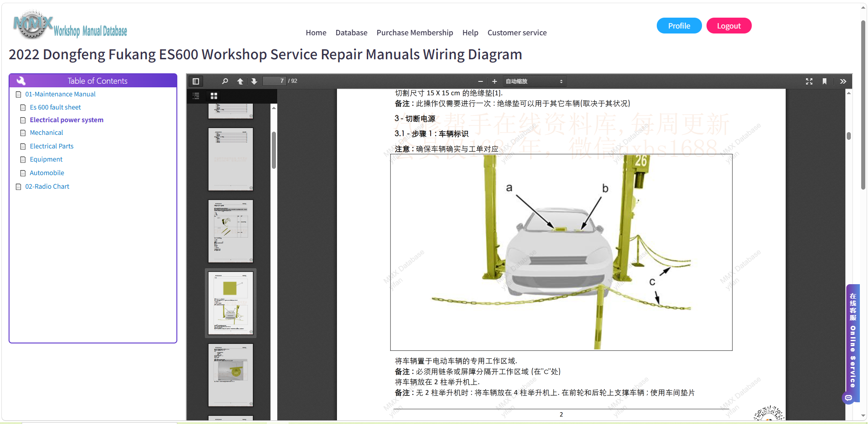Open the 02-Radio Chart section
868x424 pixels.
click(47, 186)
